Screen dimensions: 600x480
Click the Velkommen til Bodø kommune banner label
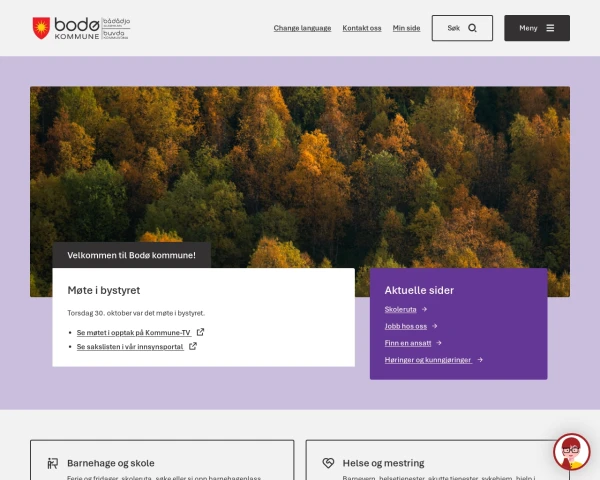(132, 255)
